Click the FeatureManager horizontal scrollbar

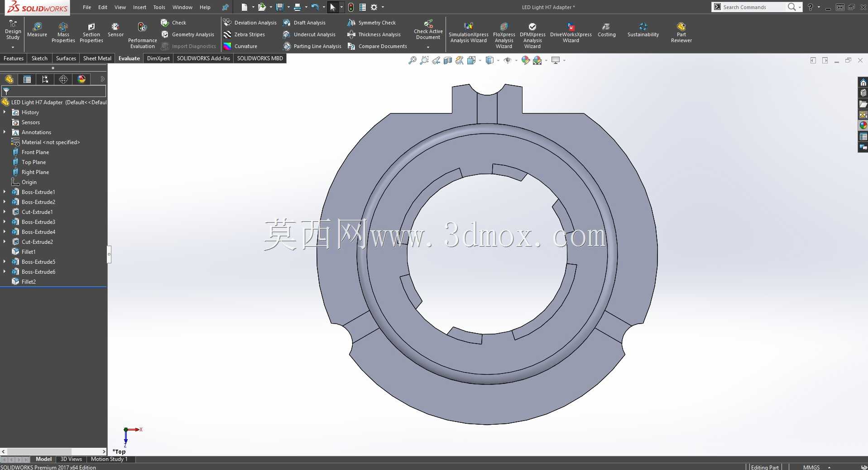pyautogui.click(x=53, y=451)
